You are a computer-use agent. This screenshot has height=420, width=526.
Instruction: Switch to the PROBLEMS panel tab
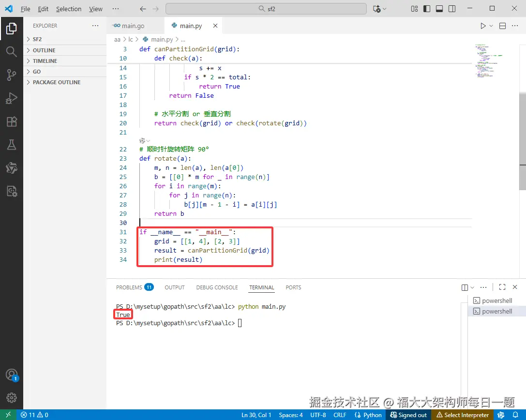click(x=135, y=287)
